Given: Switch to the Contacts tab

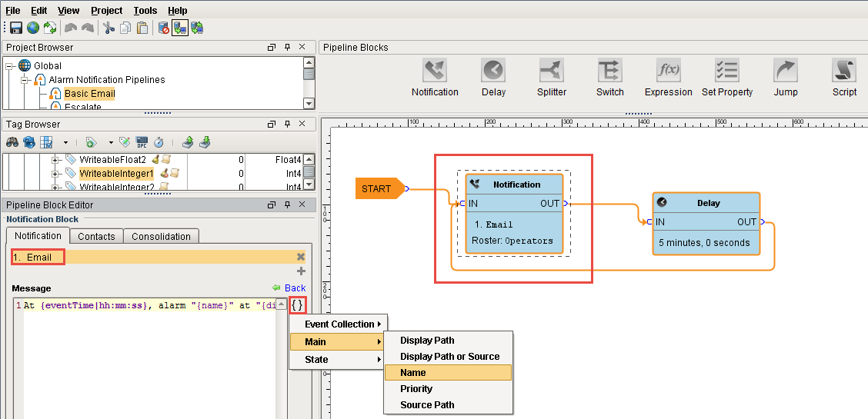Looking at the screenshot, I should pos(96,237).
